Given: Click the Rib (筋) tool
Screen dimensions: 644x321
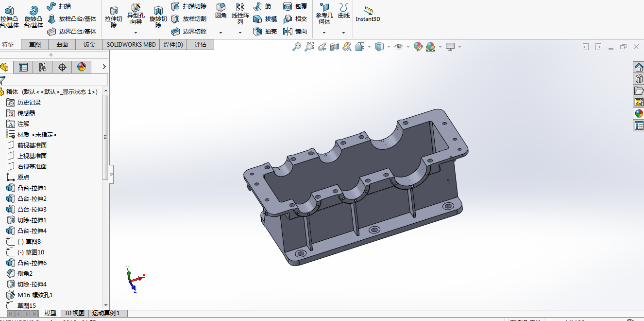Looking at the screenshot, I should [262, 6].
